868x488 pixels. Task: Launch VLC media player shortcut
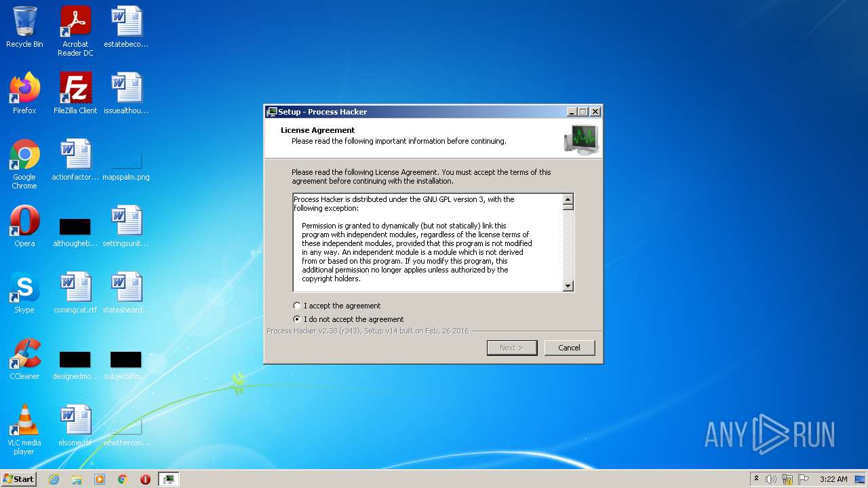coord(24,430)
